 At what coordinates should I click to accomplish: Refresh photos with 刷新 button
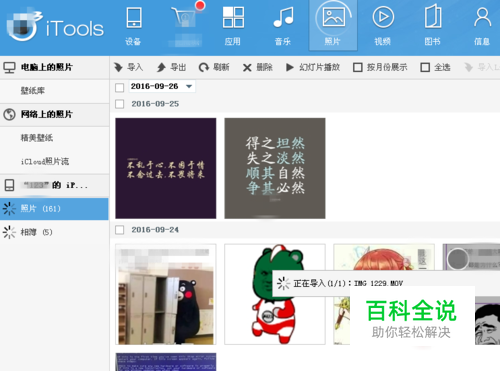(214, 67)
